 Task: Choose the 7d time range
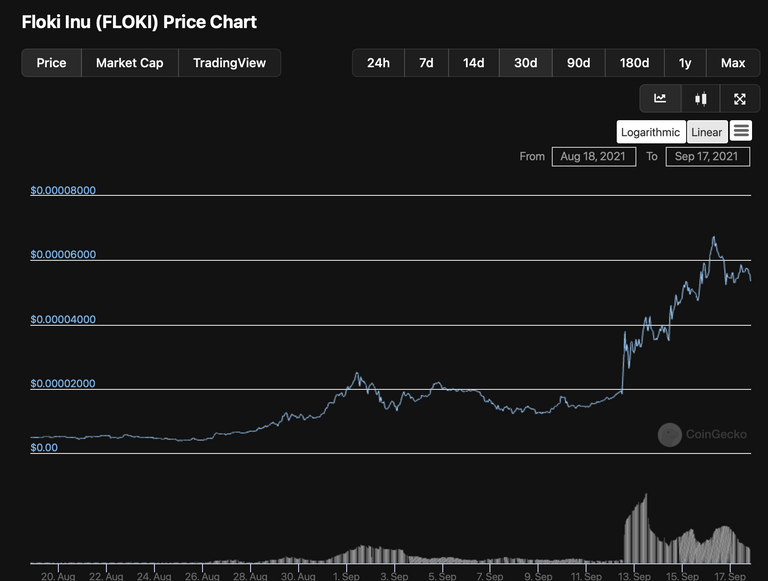point(426,63)
